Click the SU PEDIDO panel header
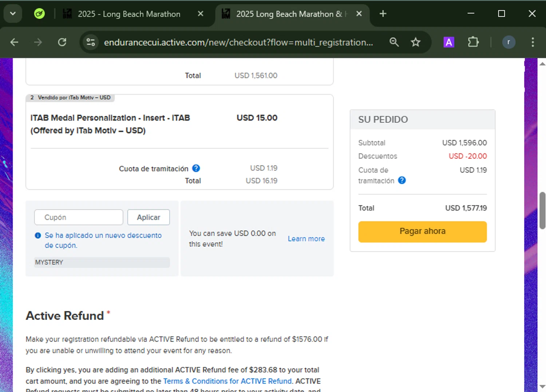Image resolution: width=546 pixels, height=392 pixels. click(422, 119)
